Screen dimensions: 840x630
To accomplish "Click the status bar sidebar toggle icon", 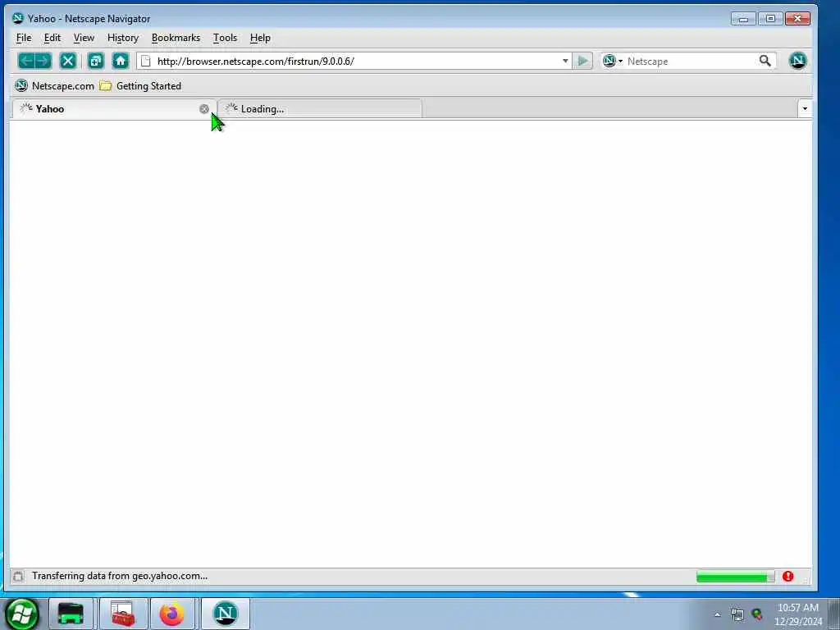I will pos(18,577).
